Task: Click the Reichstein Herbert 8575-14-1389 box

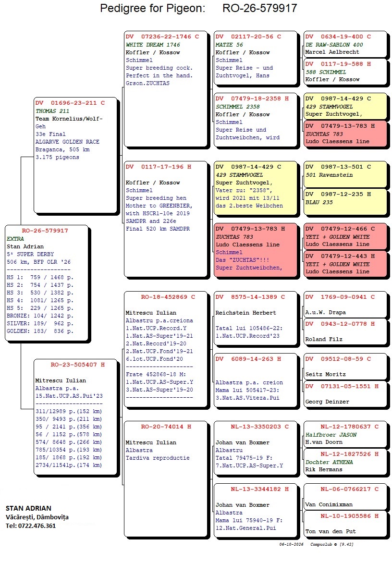Action: [256, 318]
